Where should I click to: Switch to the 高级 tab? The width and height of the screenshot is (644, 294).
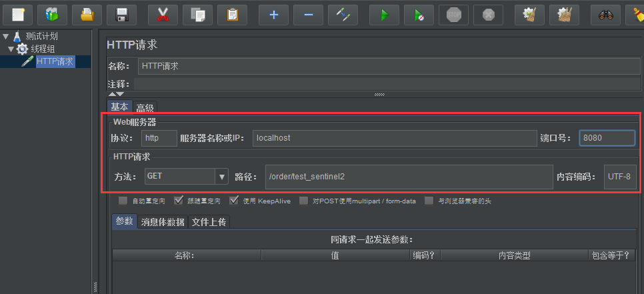(145, 107)
